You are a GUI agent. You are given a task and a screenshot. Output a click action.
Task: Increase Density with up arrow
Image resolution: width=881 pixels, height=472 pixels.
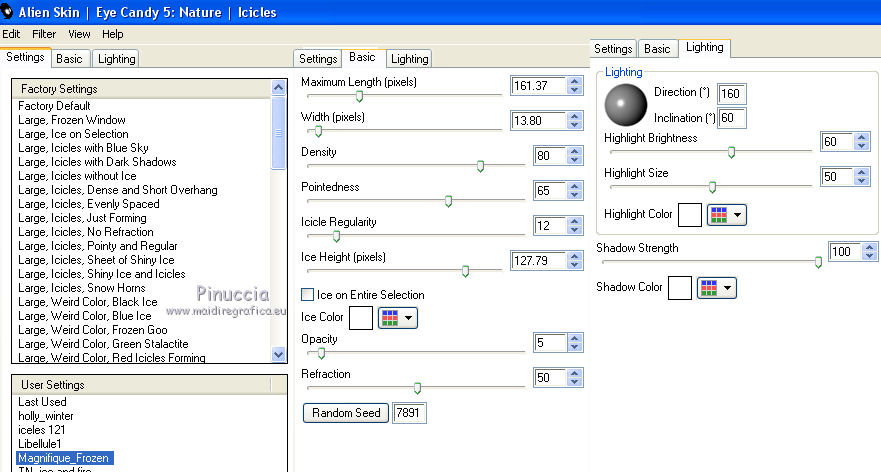pos(574,151)
